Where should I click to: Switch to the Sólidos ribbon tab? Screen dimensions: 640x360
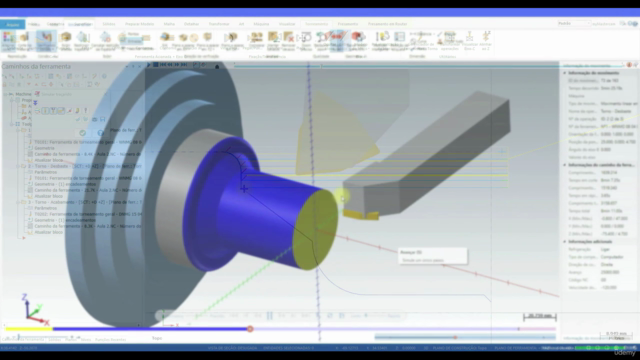pos(109,24)
